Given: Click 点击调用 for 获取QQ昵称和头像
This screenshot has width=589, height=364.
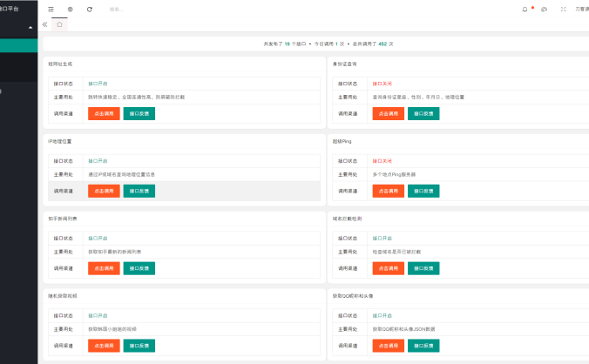Looking at the screenshot, I should (388, 346).
